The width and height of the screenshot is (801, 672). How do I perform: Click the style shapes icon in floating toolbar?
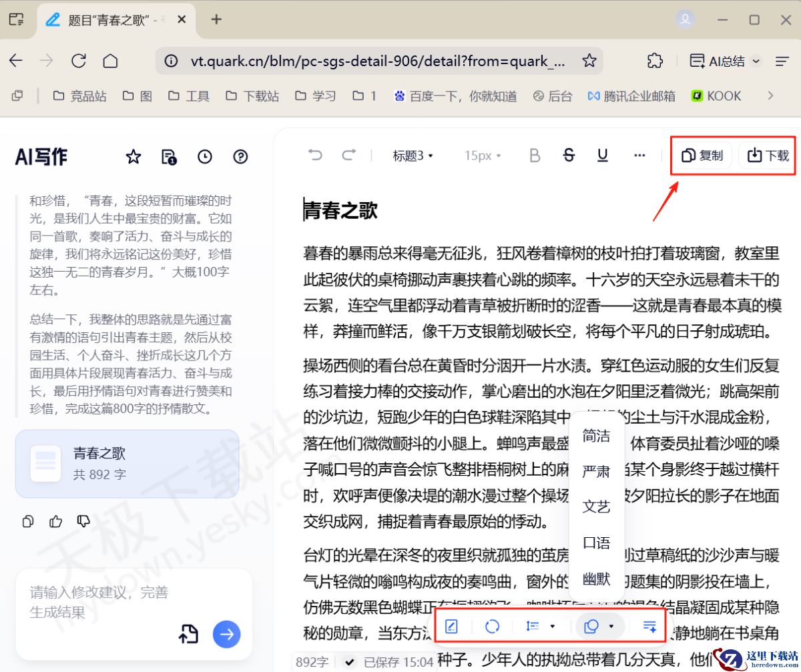click(591, 626)
